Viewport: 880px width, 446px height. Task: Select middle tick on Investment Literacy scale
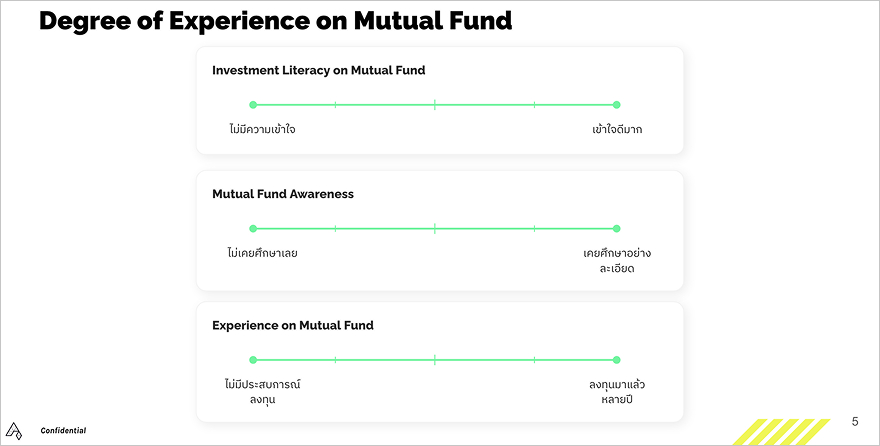(435, 105)
